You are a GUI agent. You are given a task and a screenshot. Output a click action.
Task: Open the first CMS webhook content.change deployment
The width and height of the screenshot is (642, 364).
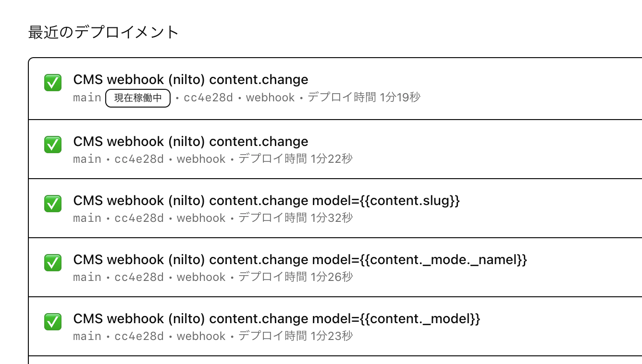[x=190, y=80]
